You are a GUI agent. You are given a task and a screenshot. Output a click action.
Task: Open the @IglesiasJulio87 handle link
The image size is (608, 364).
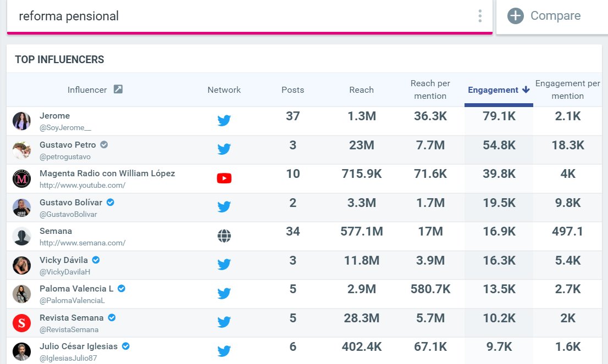(x=68, y=358)
